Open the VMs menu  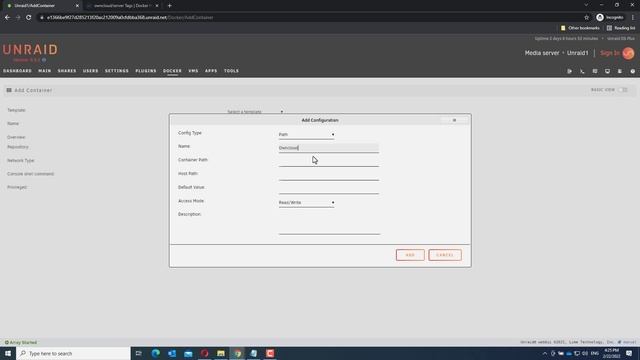coord(193,71)
